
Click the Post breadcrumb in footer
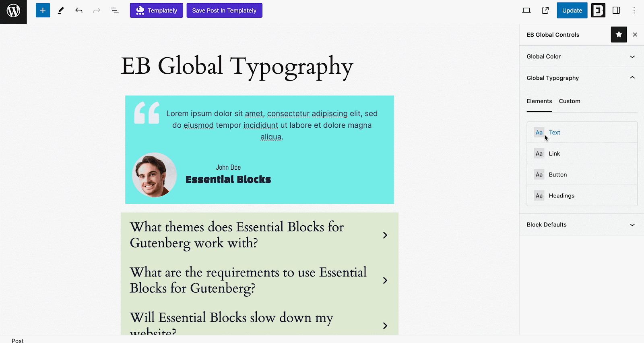[x=18, y=341]
